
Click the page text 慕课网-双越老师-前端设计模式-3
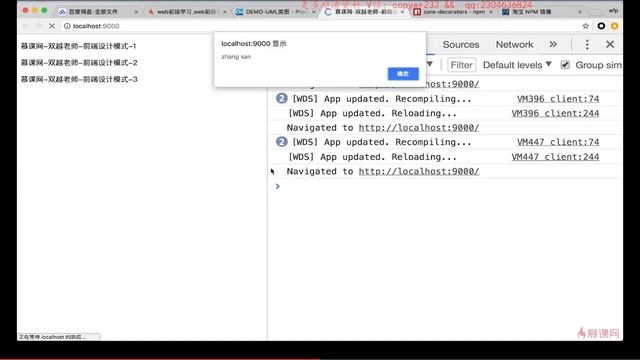[79, 79]
